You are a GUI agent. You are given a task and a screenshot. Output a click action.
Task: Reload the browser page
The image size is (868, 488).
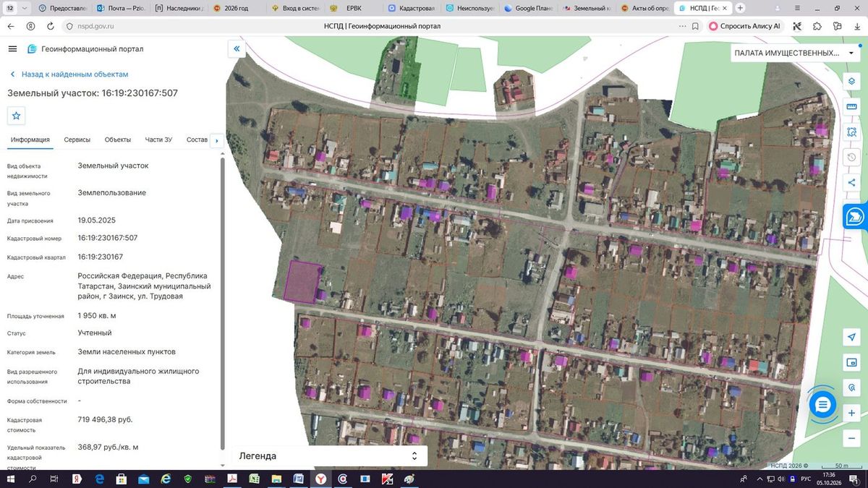pyautogui.click(x=50, y=26)
